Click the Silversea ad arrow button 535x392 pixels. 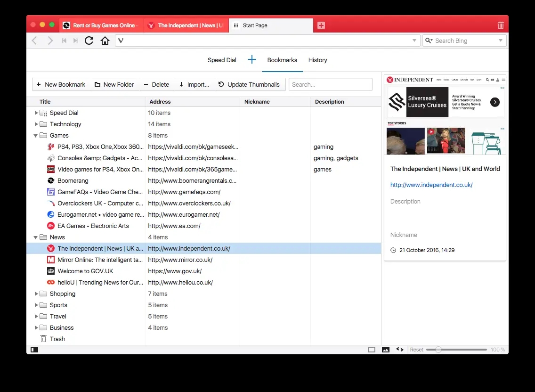[495, 102]
